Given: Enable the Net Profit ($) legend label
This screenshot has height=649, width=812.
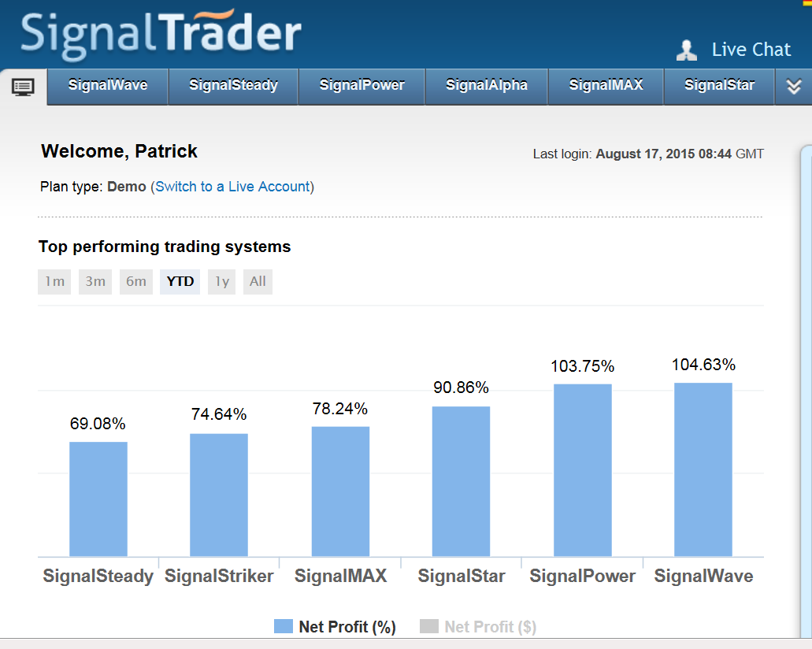Looking at the screenshot, I should [x=491, y=627].
